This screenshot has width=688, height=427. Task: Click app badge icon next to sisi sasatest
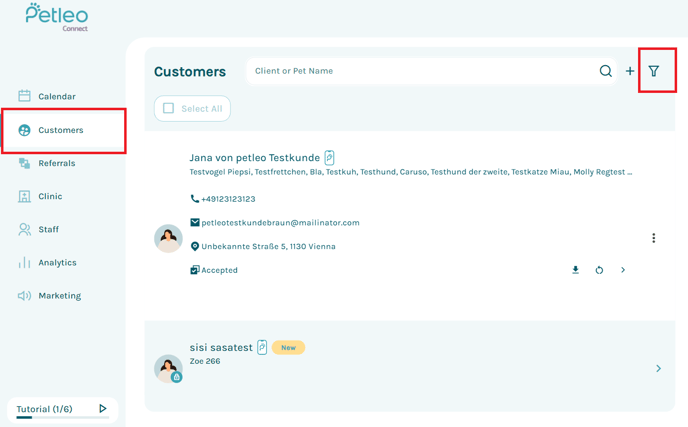coord(262,347)
